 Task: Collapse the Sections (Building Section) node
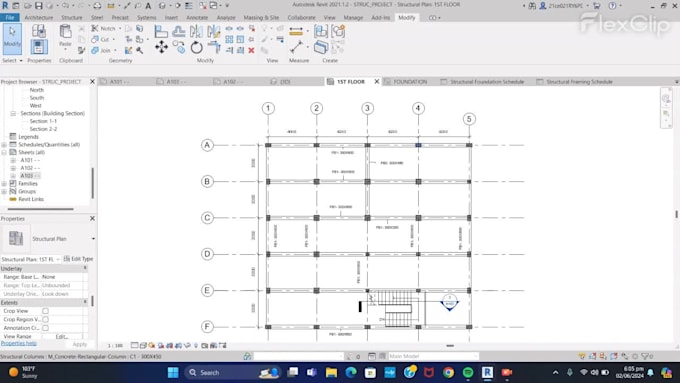[x=13, y=113]
